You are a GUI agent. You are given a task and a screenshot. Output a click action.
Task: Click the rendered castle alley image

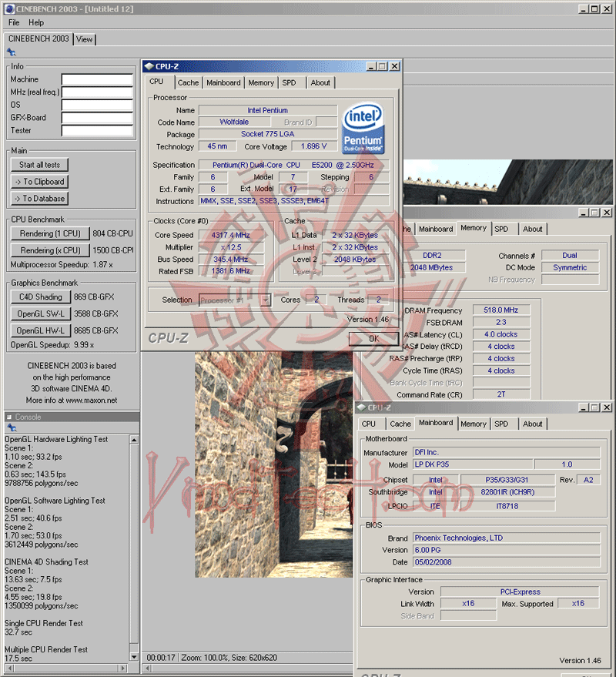click(273, 464)
